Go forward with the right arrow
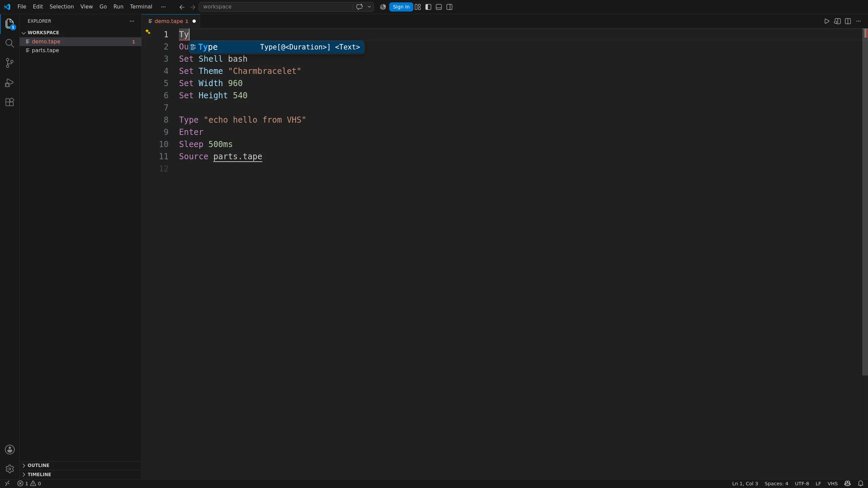The height and width of the screenshot is (488, 868). point(193,7)
